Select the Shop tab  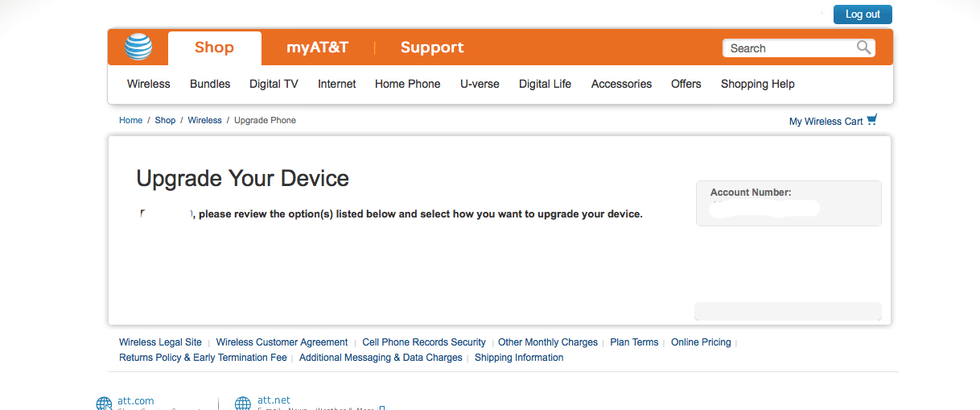(x=214, y=48)
